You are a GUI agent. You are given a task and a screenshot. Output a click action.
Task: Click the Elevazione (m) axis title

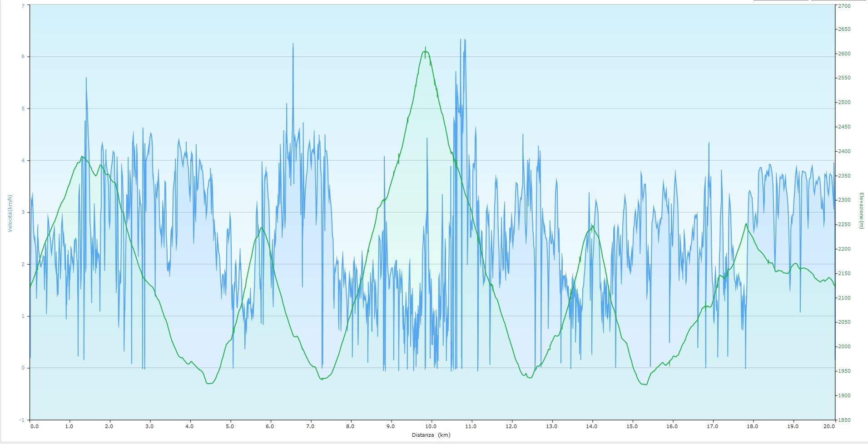tap(861, 211)
